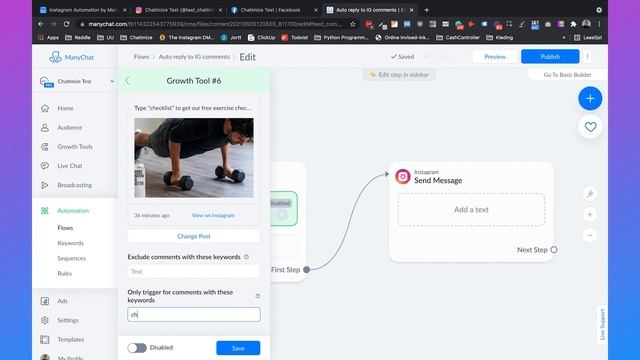Click the undo arrow icon
The image size is (640, 360).
click(428, 57)
